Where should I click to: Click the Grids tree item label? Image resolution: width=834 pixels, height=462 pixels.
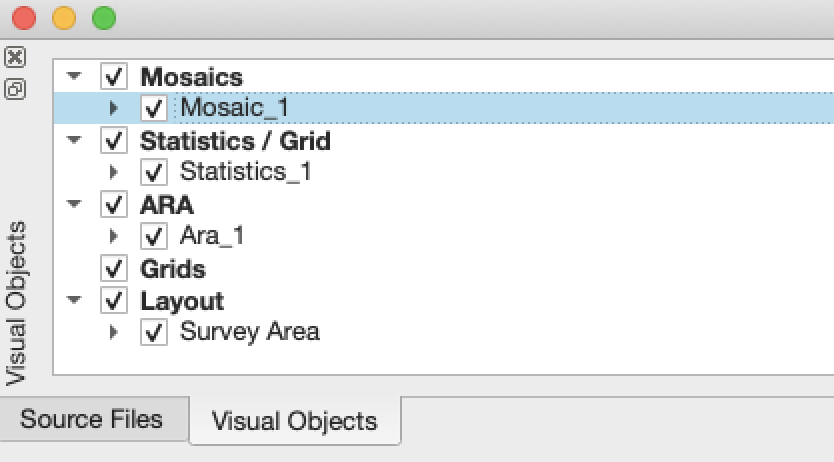[173, 269]
